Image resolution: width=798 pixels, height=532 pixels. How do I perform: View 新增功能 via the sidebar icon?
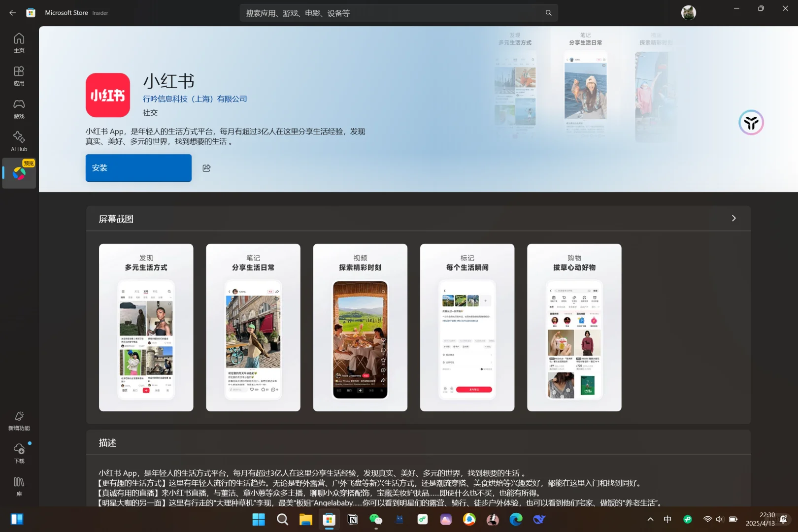click(x=19, y=419)
